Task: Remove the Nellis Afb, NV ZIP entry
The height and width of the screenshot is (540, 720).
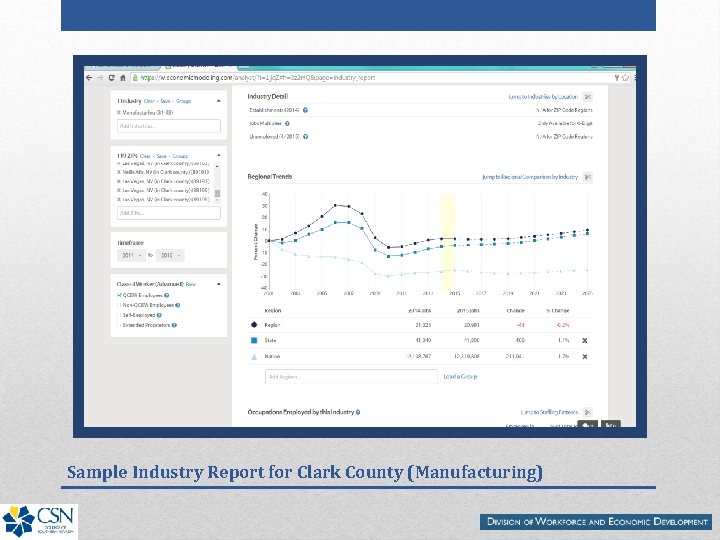Action: click(118, 172)
